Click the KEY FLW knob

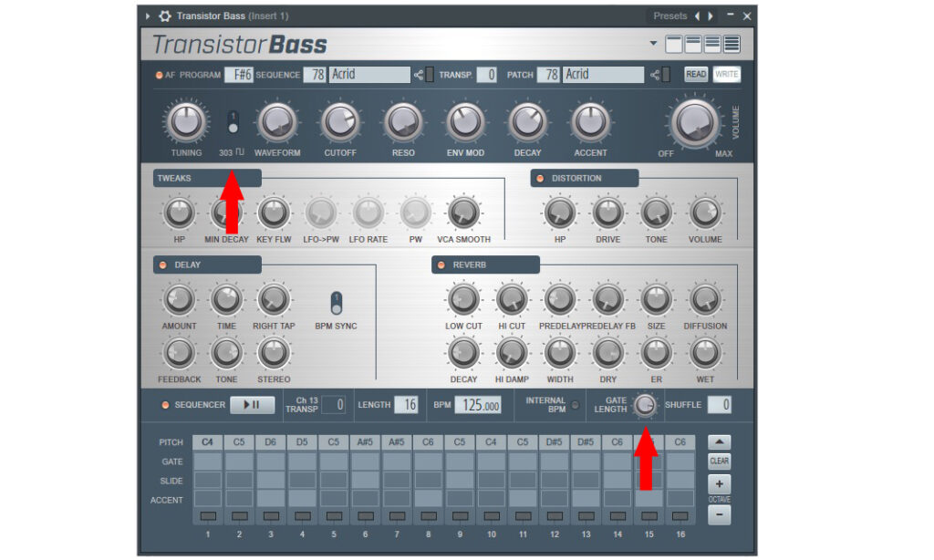[x=274, y=213]
